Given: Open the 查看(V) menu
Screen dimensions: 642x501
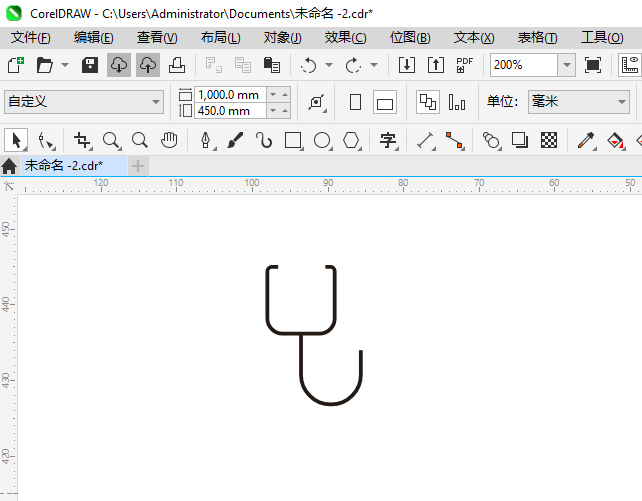Looking at the screenshot, I should [157, 38].
